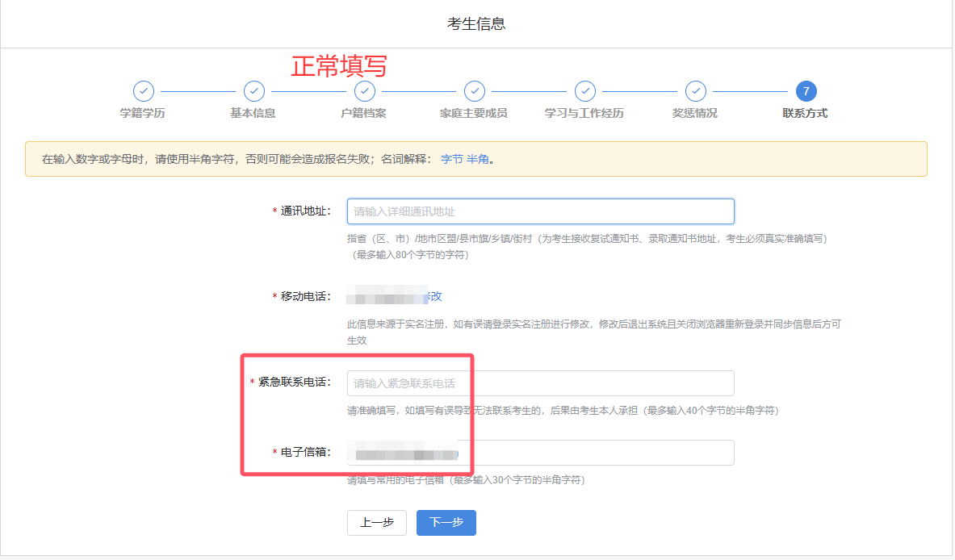Select the 联系方式 step label
The image size is (955, 560).
[805, 113]
